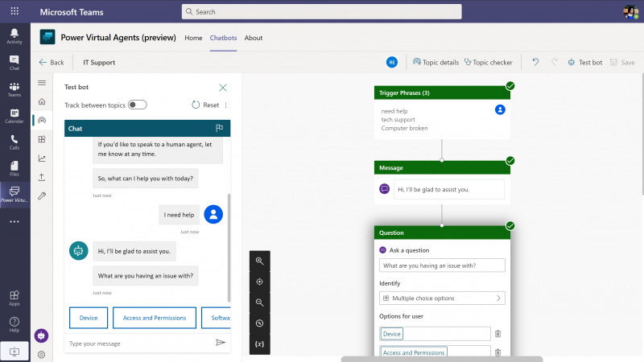Select the 'Computer broken' trigger phrase
Viewport: 644px width, 362px height.
coord(404,128)
